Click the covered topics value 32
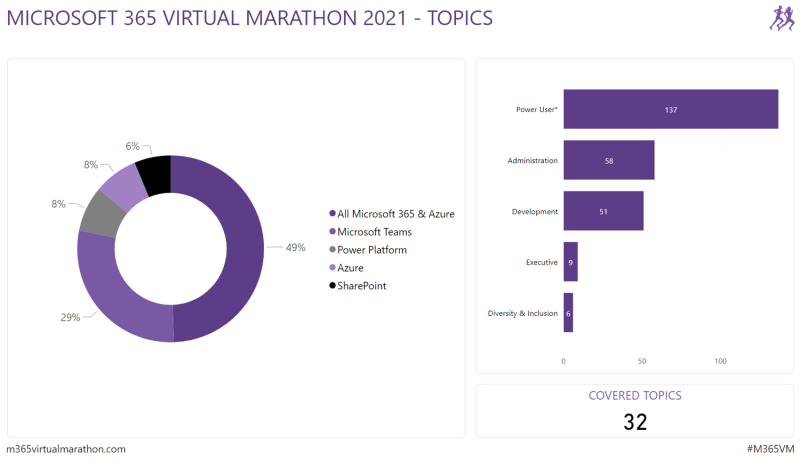Image resolution: width=800 pixels, height=462 pixels. 635,422
